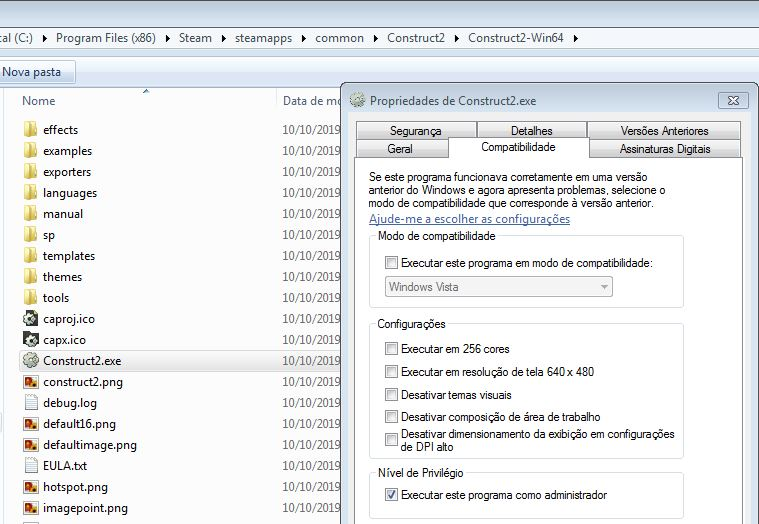Image resolution: width=759 pixels, height=524 pixels.
Task: Select the imagepoint.png image icon
Action: tap(30, 508)
